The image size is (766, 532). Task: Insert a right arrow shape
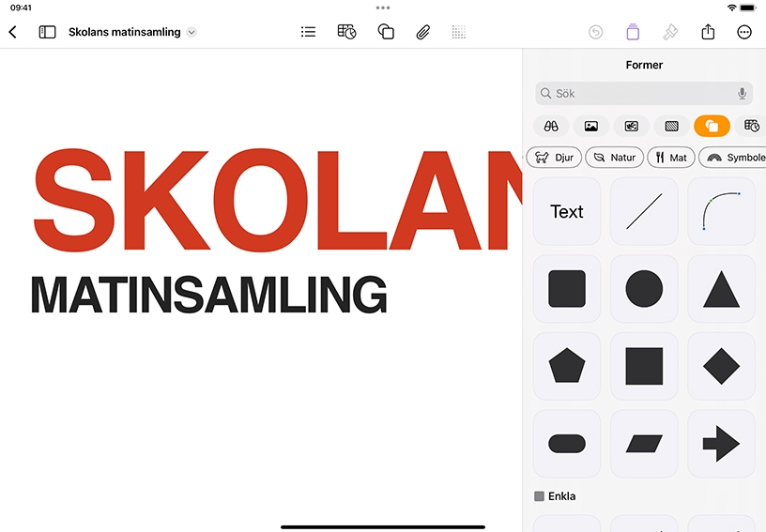(721, 444)
